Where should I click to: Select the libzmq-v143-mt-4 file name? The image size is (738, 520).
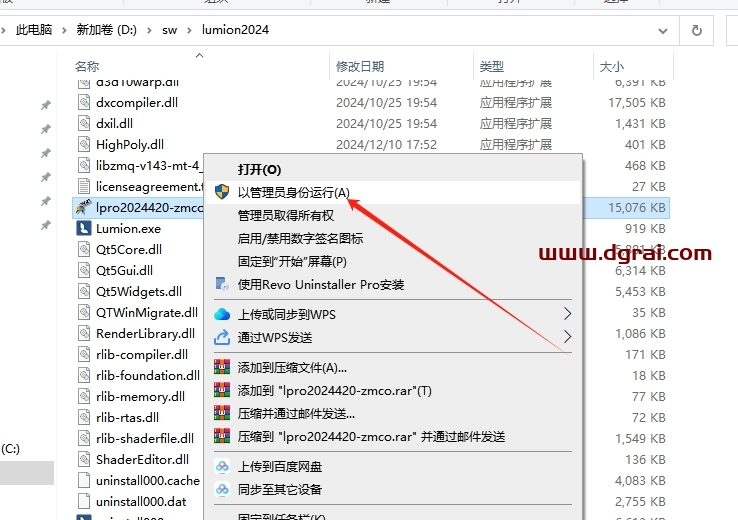[x=149, y=166]
